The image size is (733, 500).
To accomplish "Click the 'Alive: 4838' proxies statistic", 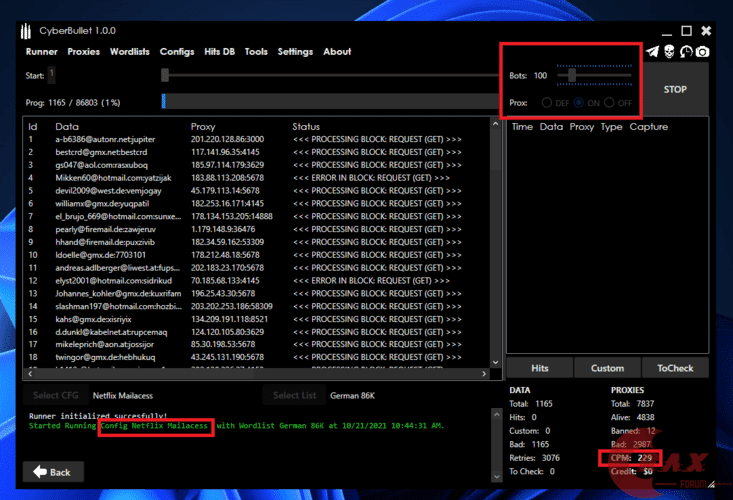I will tap(632, 417).
